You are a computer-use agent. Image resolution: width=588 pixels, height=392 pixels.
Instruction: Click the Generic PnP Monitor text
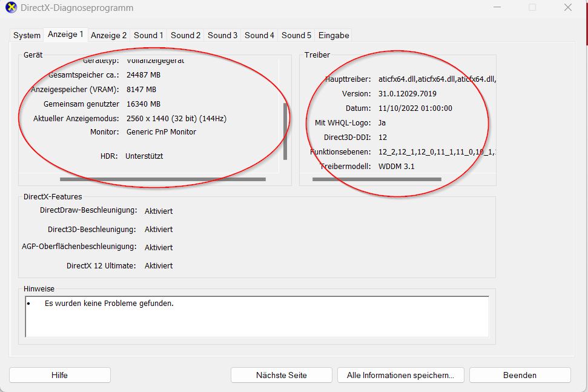(x=161, y=132)
